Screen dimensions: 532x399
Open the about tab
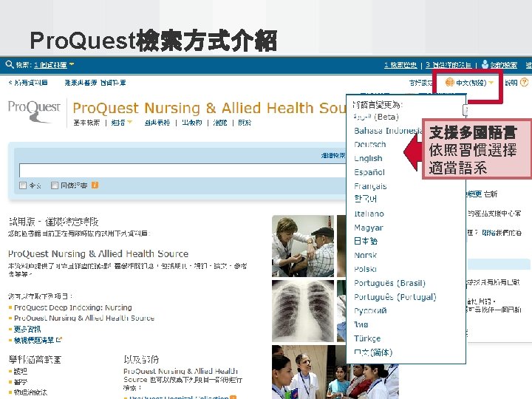tap(245, 123)
